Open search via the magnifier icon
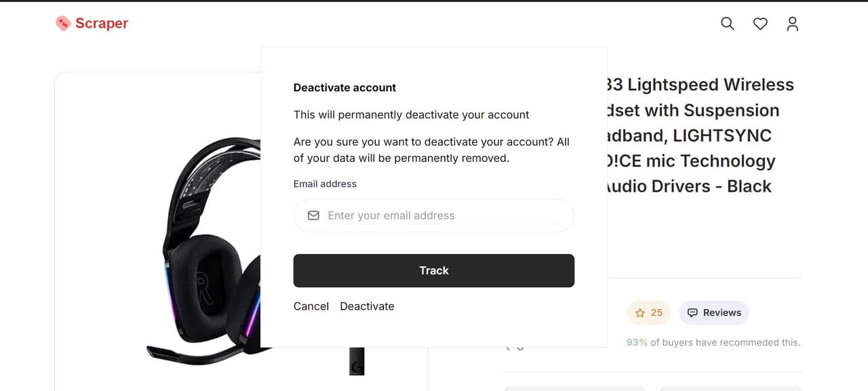This screenshot has width=868, height=391. pos(727,24)
